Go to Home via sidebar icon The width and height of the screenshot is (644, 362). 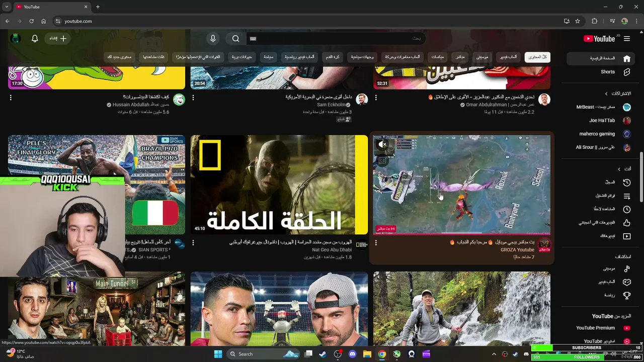[x=627, y=58]
